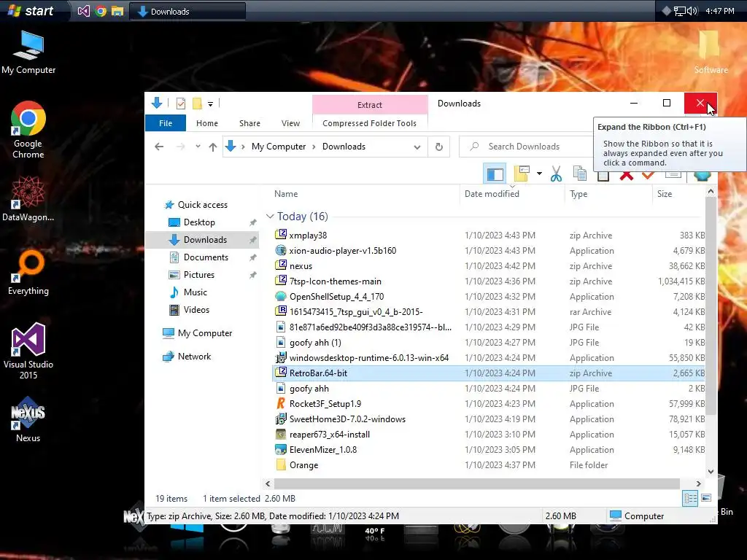
Task: Open the quick access toolbar customize arrow
Action: [x=210, y=104]
